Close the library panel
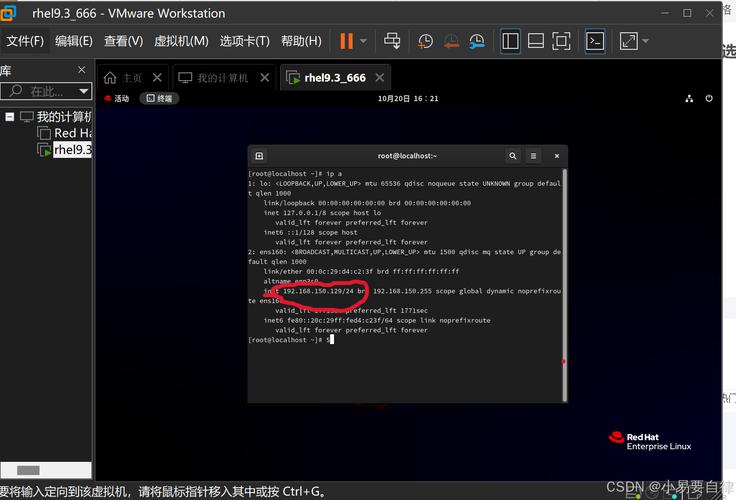Viewport: 736px width, 500px height. click(x=82, y=70)
